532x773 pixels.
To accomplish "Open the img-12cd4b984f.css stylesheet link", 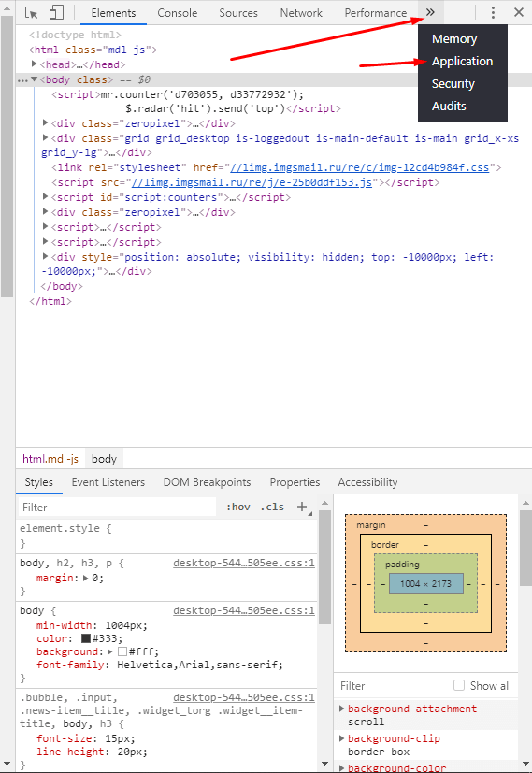I will (x=359, y=167).
